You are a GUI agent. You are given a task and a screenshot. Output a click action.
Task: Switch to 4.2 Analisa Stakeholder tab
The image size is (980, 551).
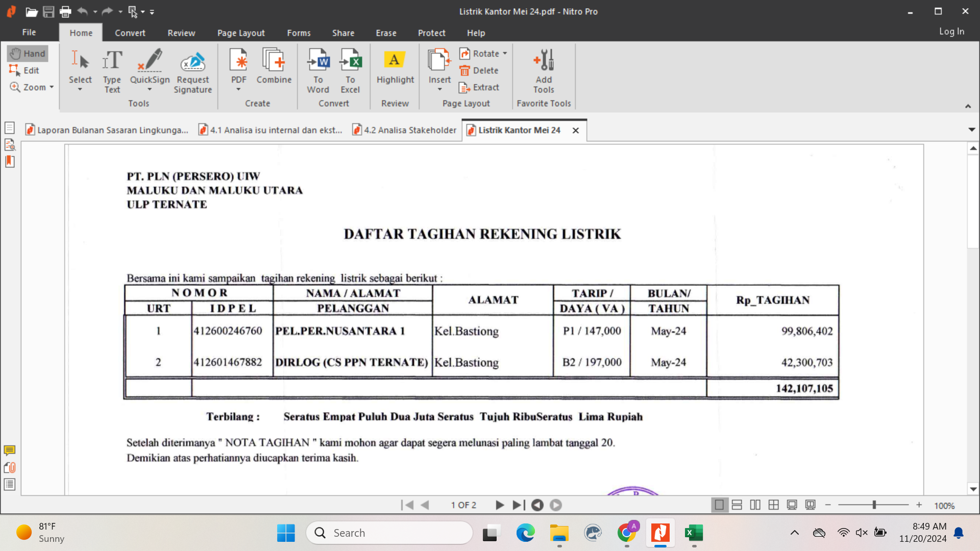(404, 130)
